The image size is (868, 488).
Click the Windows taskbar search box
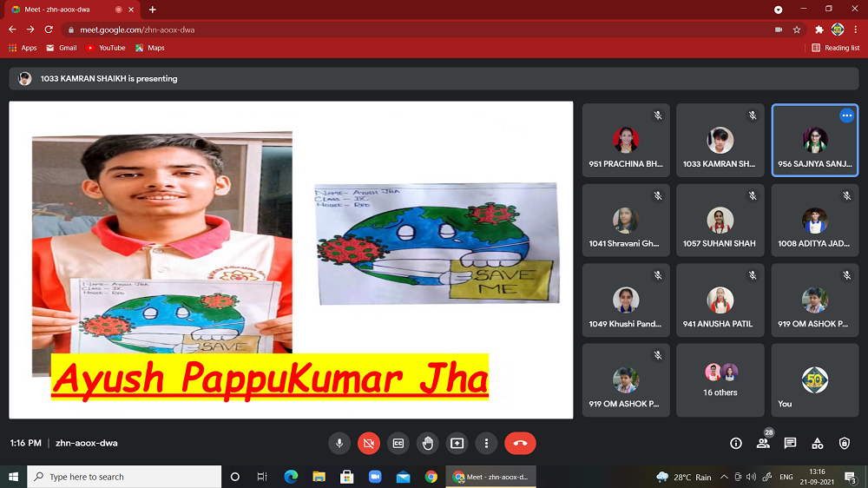[x=124, y=477]
